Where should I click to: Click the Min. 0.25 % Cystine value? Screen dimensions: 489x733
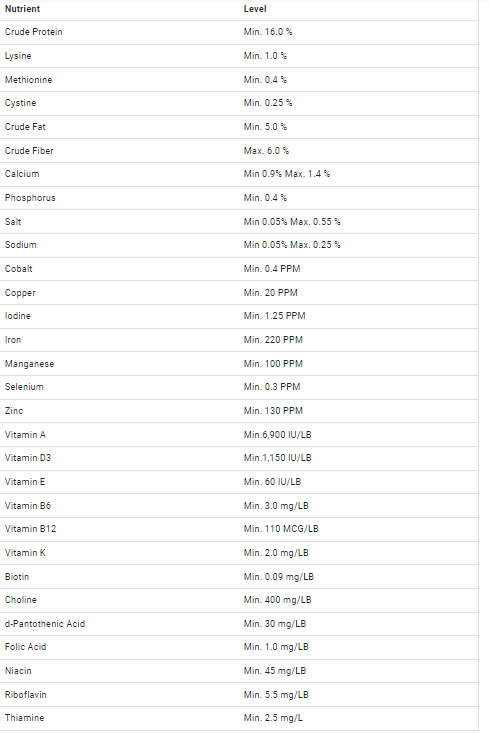(268, 103)
